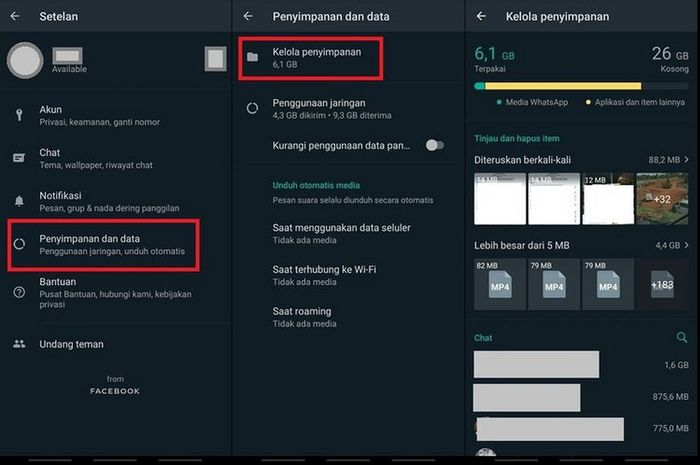The image size is (700, 465).
Task: Click 'Aplikasi dan item lainnya' legend label
Action: click(x=639, y=102)
